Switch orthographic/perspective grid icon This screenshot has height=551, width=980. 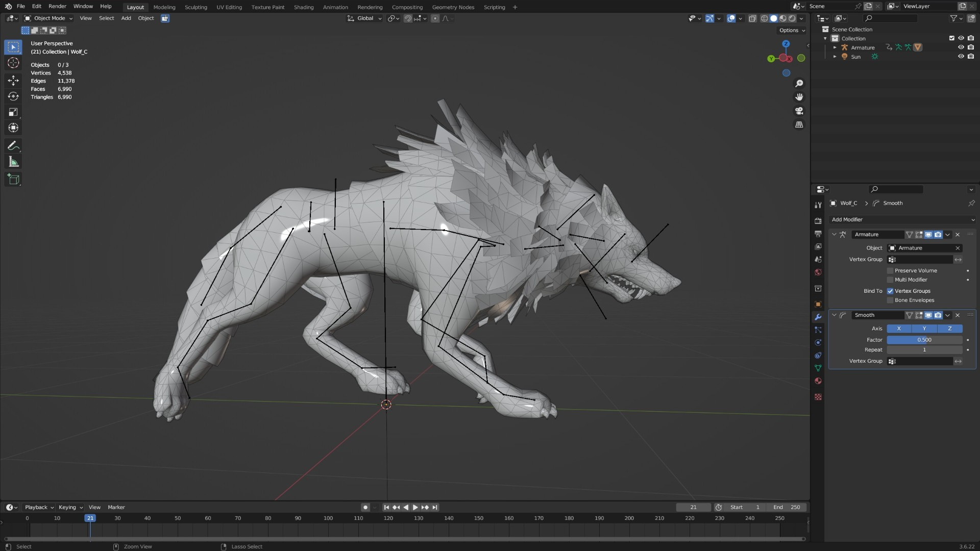pyautogui.click(x=799, y=124)
